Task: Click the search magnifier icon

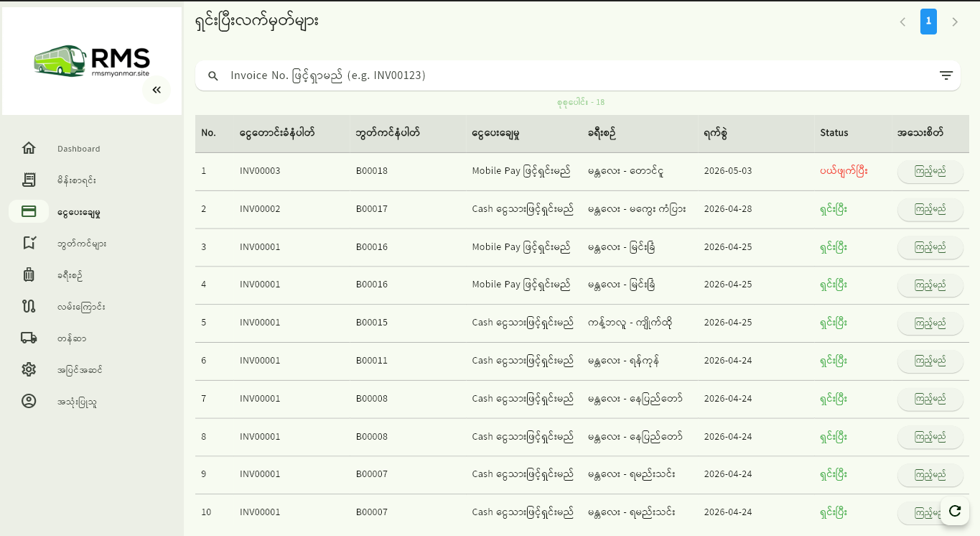Action: 213,75
